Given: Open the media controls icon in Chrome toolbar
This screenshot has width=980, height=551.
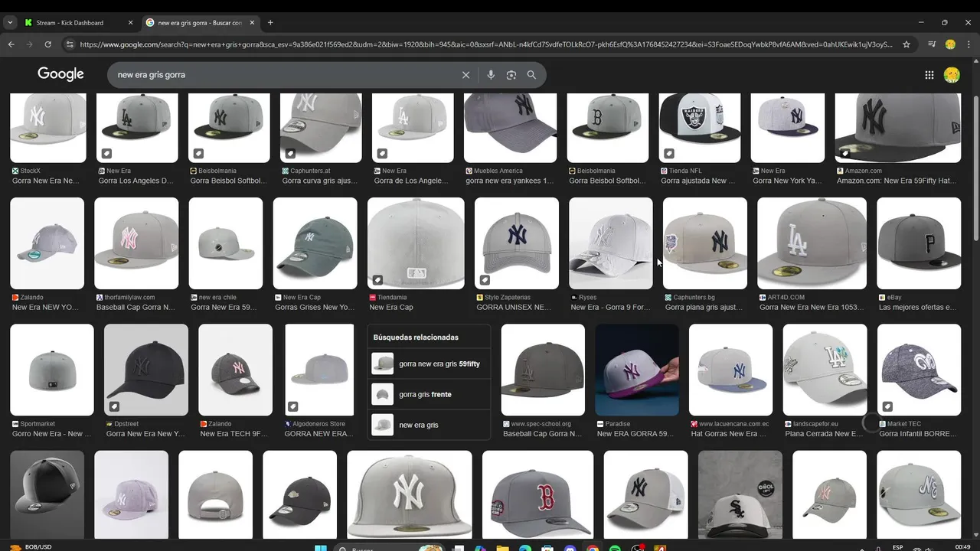Looking at the screenshot, I should point(932,44).
